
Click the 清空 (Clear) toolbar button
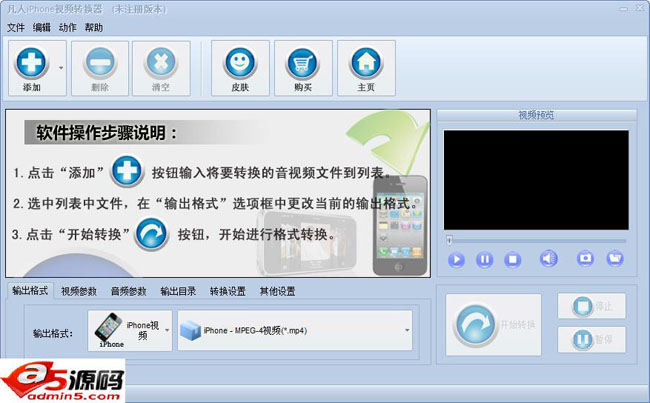pos(161,68)
